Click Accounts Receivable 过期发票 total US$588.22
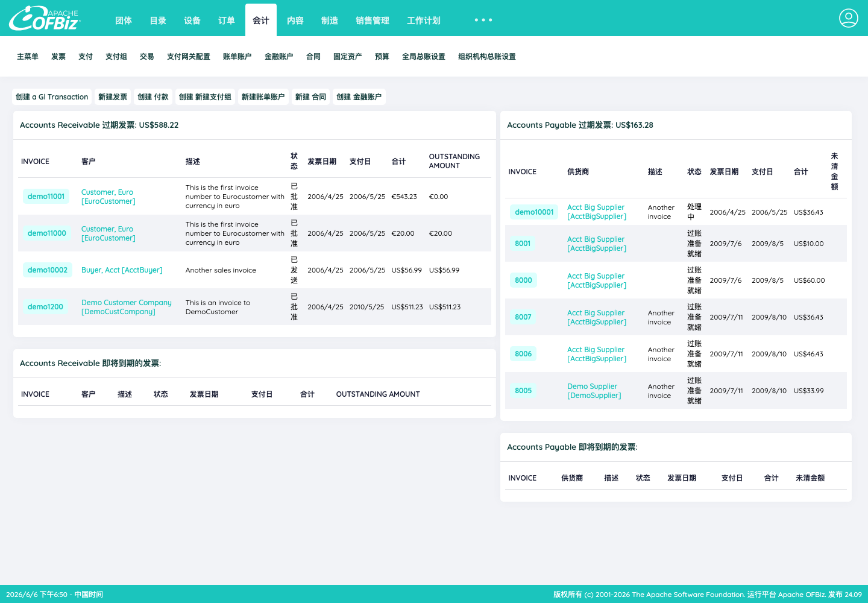The height and width of the screenshot is (603, 868). pyautogui.click(x=159, y=125)
